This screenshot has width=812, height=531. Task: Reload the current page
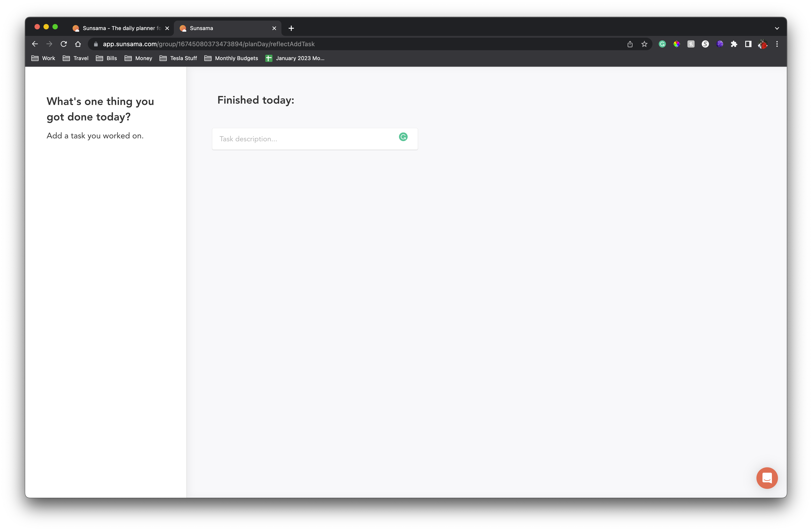[x=63, y=44]
